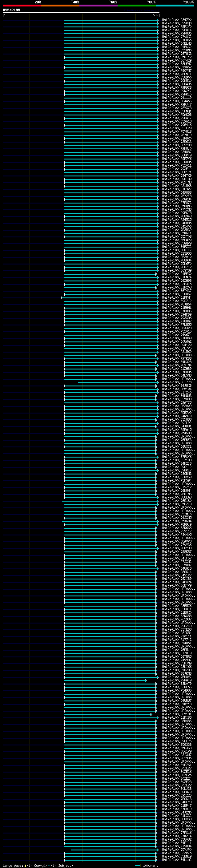197x868 pixels.
Task: Click label UniRef100_Q42406
Action: tap(176, 226)
